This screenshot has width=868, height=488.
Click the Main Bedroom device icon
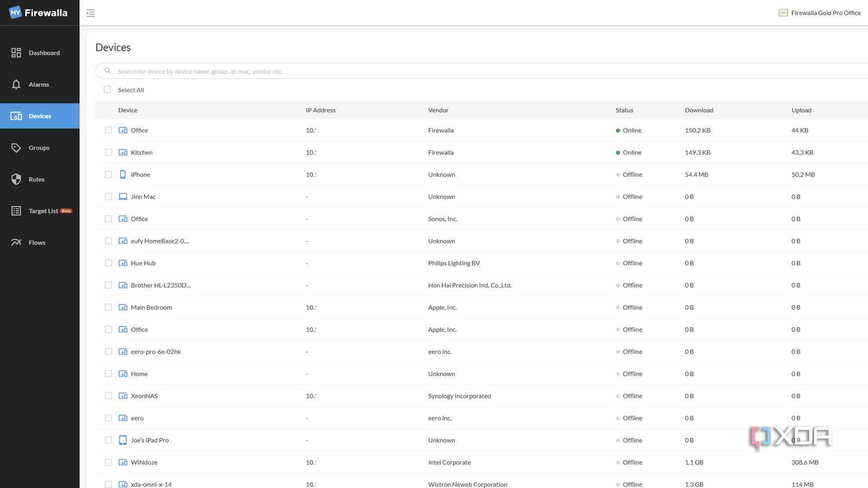(x=123, y=308)
